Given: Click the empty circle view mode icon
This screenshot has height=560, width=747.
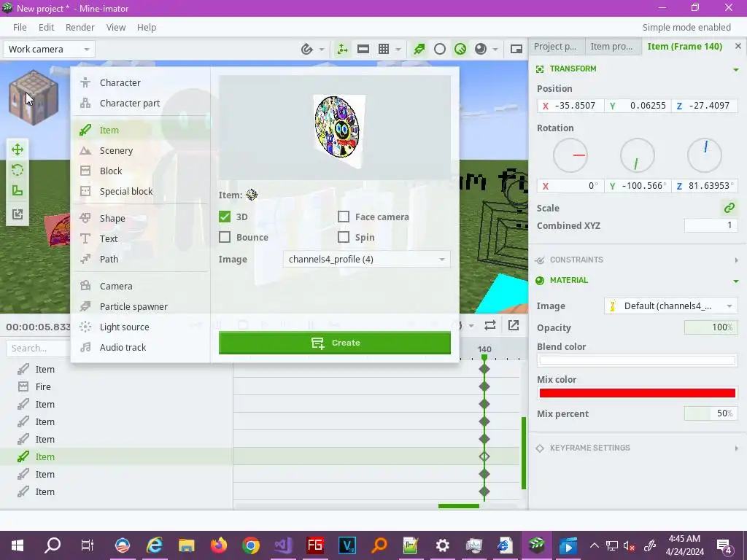Looking at the screenshot, I should [x=440, y=49].
